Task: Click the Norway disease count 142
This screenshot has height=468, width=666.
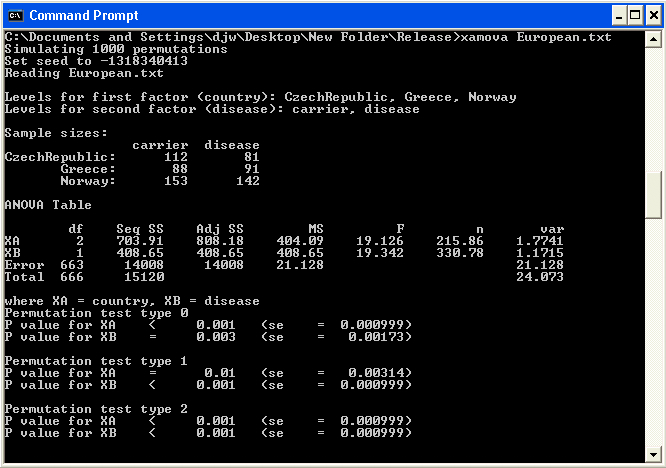Action: tap(248, 181)
